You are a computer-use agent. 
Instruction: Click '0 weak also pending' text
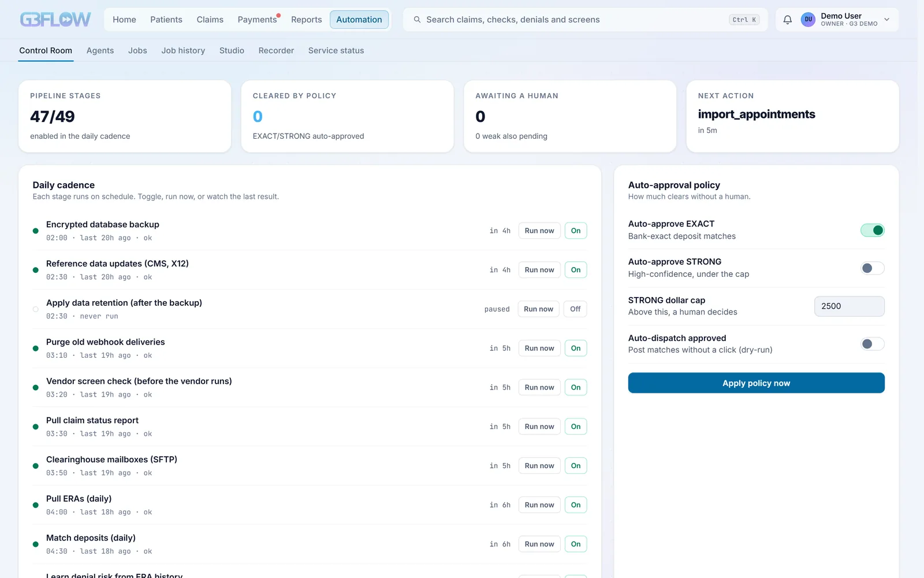511,136
